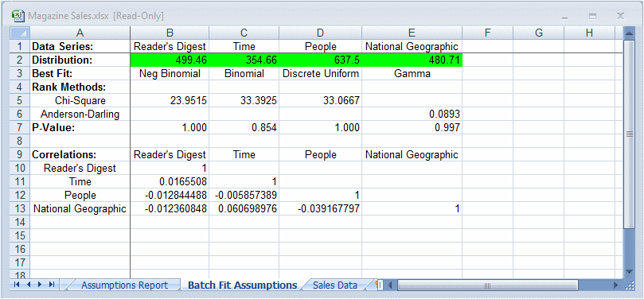Select column D header
644x299 pixels.
(x=320, y=33)
